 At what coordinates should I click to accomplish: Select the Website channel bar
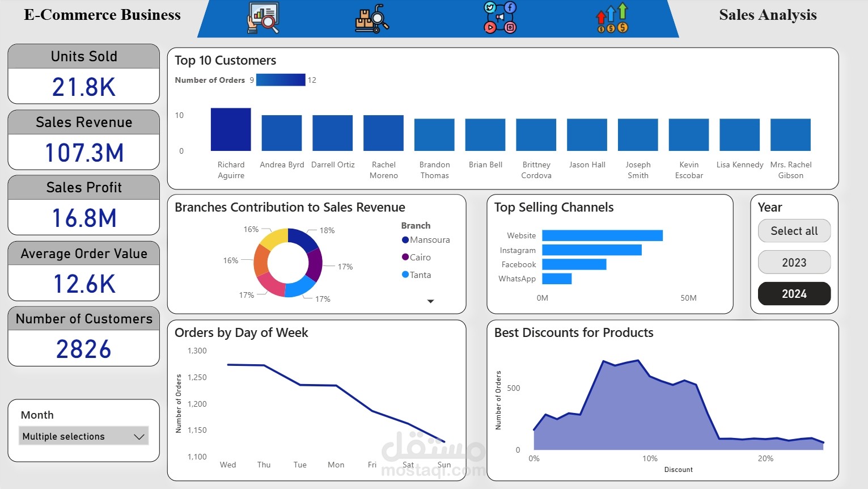[x=603, y=235]
